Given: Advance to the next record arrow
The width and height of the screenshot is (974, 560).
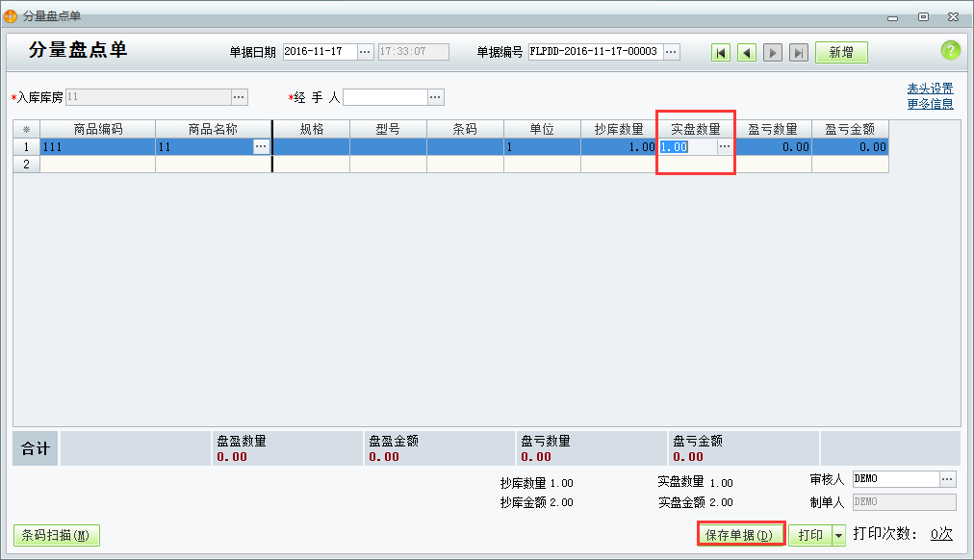Looking at the screenshot, I should coord(773,52).
